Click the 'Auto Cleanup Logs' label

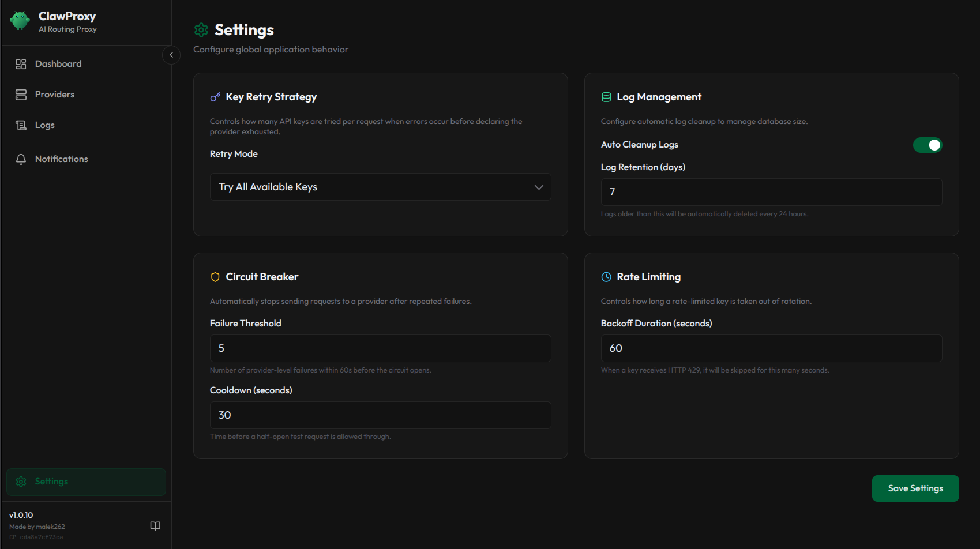point(640,145)
